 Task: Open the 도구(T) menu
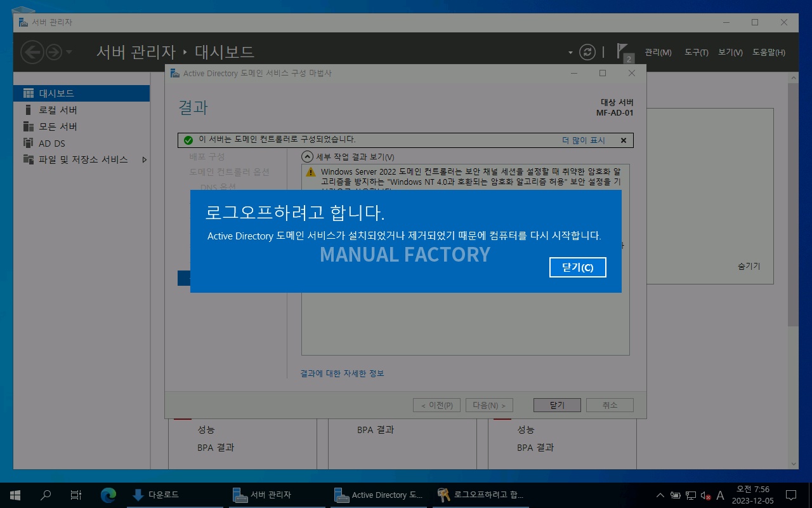696,52
